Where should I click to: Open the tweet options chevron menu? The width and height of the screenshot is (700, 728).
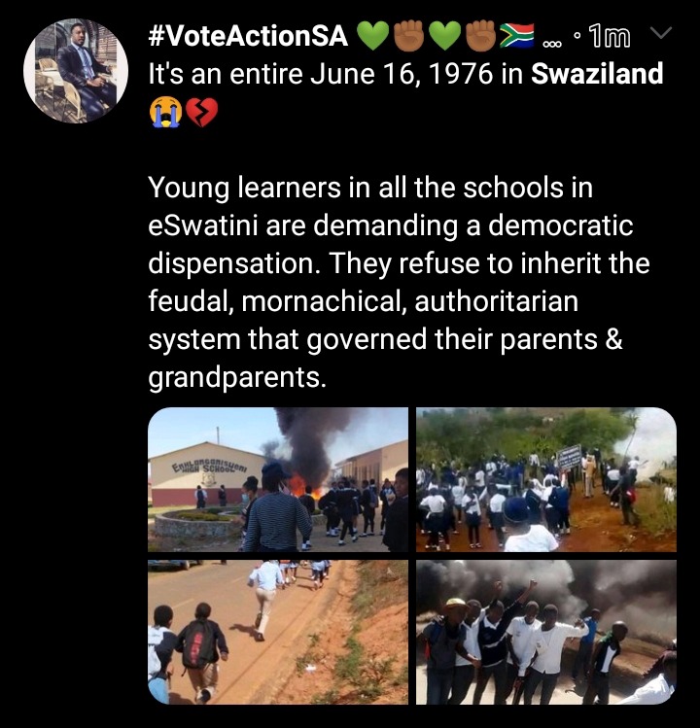[660, 33]
